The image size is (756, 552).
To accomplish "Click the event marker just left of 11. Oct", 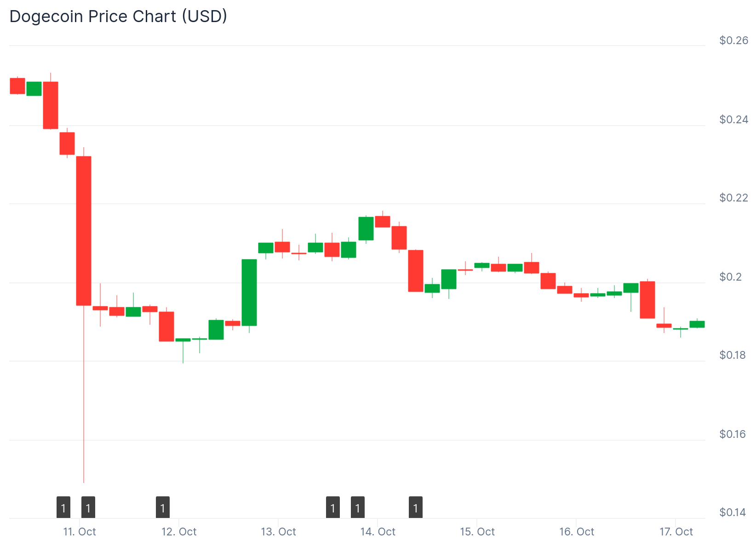I will click(x=63, y=508).
